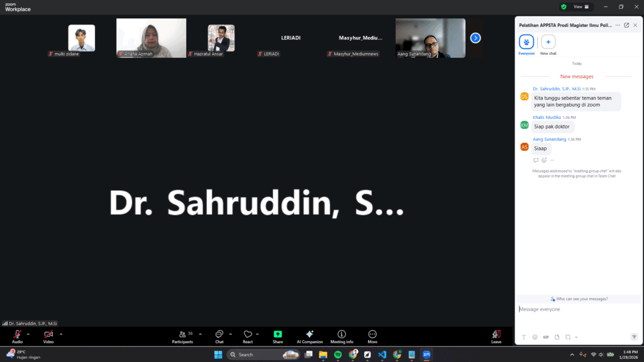Select the Everyone chat tab
The height and width of the screenshot is (362, 644).
coord(526,42)
